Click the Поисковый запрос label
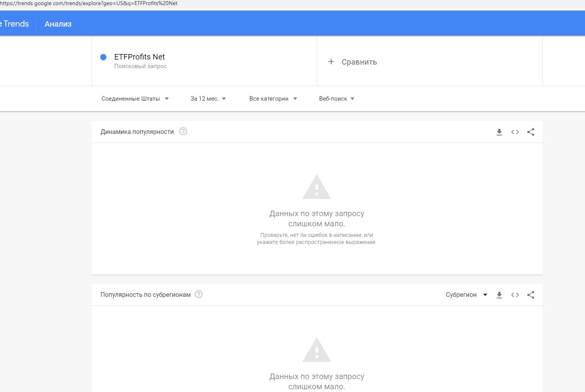This screenshot has height=392, width=585. pyautogui.click(x=140, y=66)
